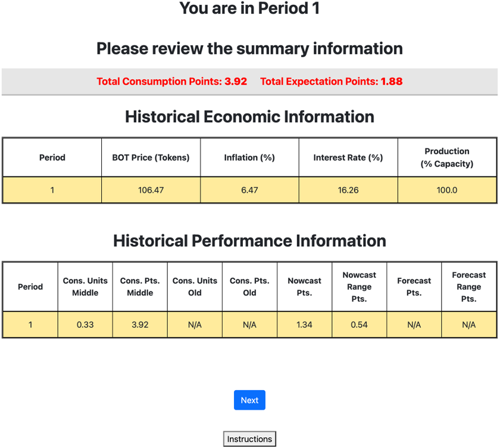Image resolution: width=500 pixels, height=448 pixels.
Task: Select the Inflation (%) column header
Action: [249, 158]
